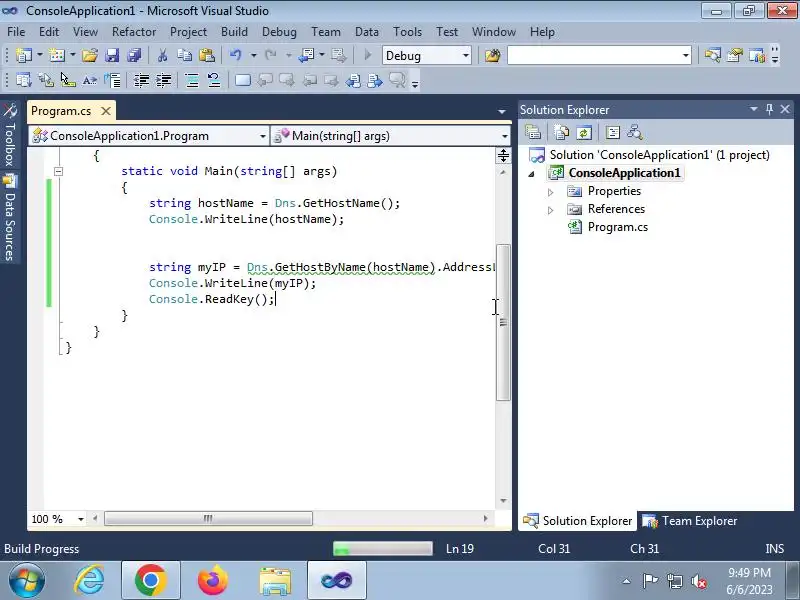The height and width of the screenshot is (600, 800).
Task: Select the Solution Explorer bottom tab
Action: (578, 521)
